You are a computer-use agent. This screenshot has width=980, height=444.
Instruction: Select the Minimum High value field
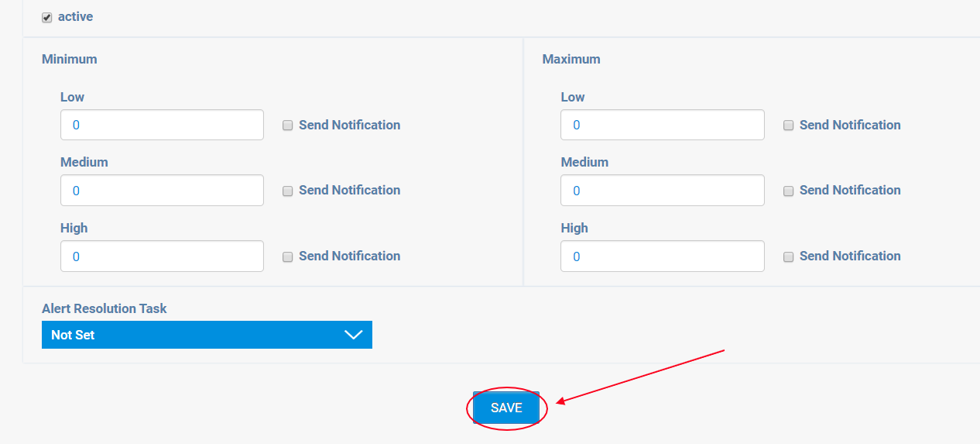coord(162,256)
